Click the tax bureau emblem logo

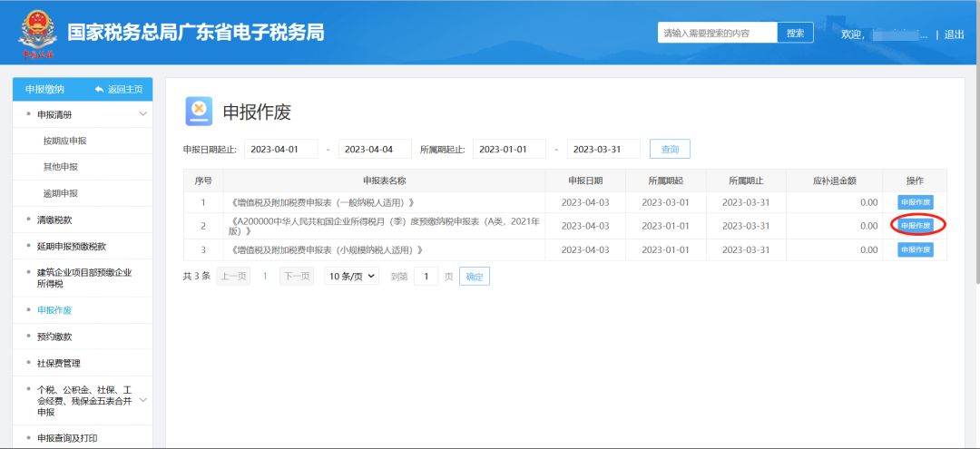click(x=38, y=33)
